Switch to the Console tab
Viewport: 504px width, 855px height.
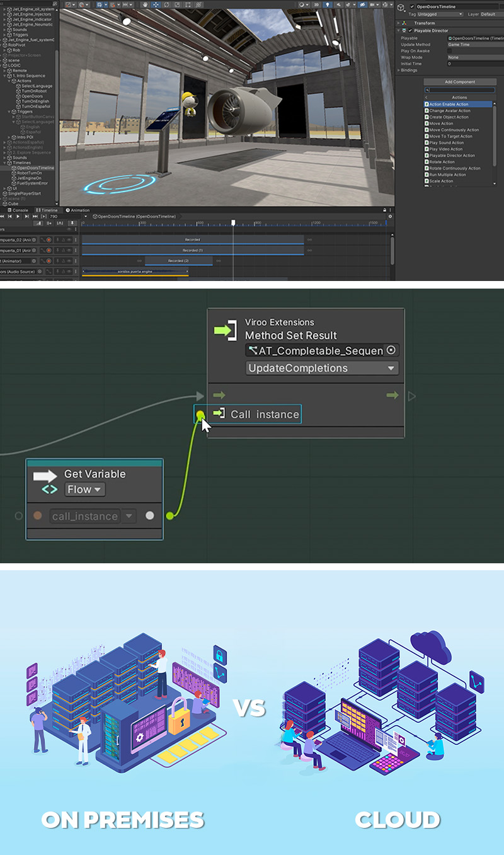(18, 210)
